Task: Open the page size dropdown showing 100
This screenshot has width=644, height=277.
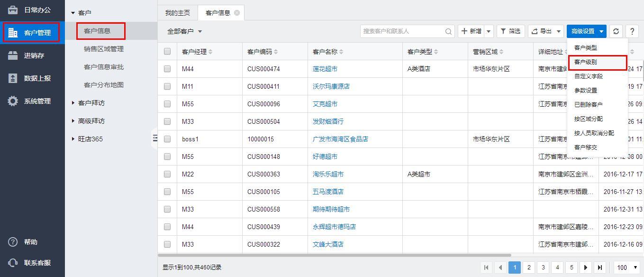Action: click(628, 268)
